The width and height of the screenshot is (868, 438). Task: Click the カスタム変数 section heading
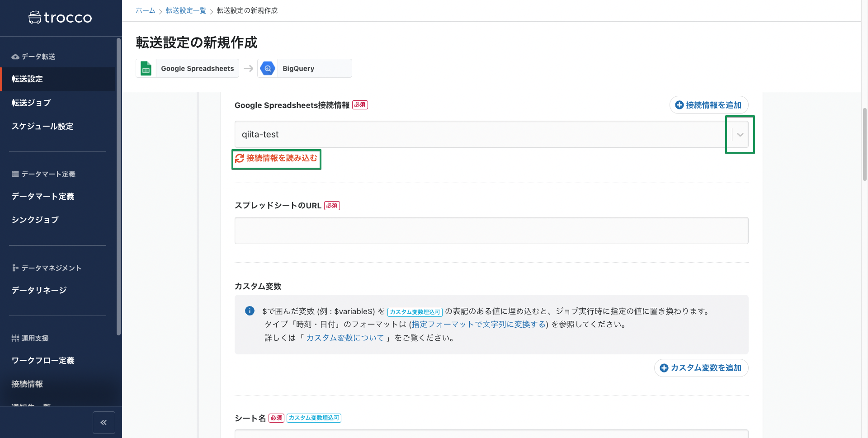coord(258,287)
